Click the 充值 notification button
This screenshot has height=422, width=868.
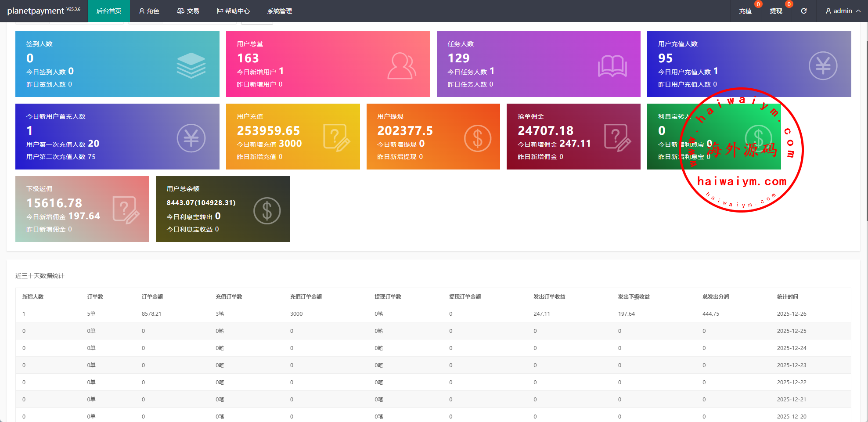point(745,11)
